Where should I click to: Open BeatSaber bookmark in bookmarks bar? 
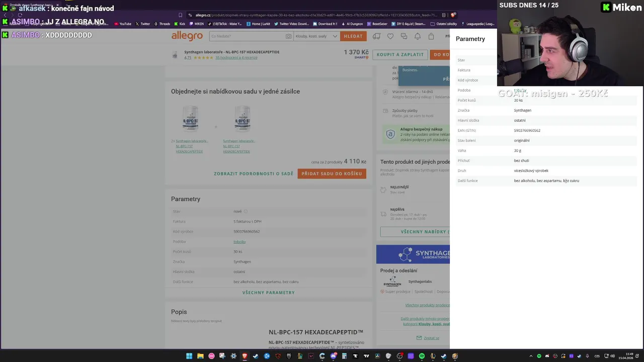[x=377, y=24]
